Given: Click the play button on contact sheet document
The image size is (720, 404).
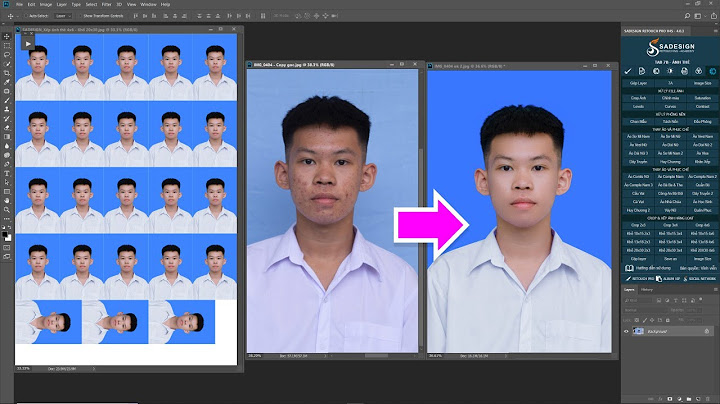Looking at the screenshot, I should pyautogui.click(x=28, y=44).
